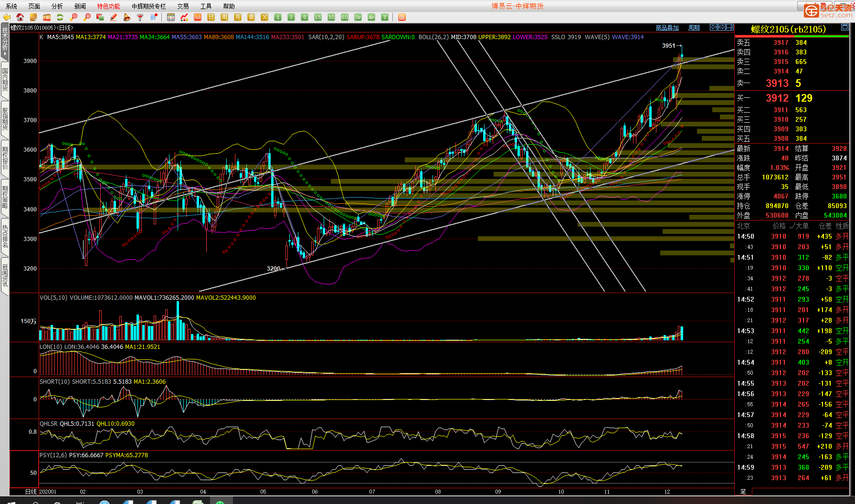The height and width of the screenshot is (504, 855).
Task: Zoom out with the minus magnifier
Action: (87, 17)
